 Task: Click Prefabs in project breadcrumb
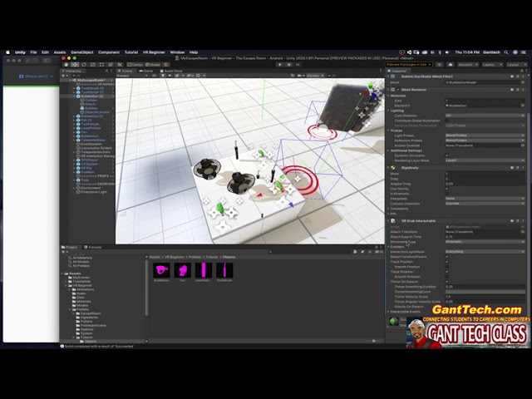click(195, 257)
